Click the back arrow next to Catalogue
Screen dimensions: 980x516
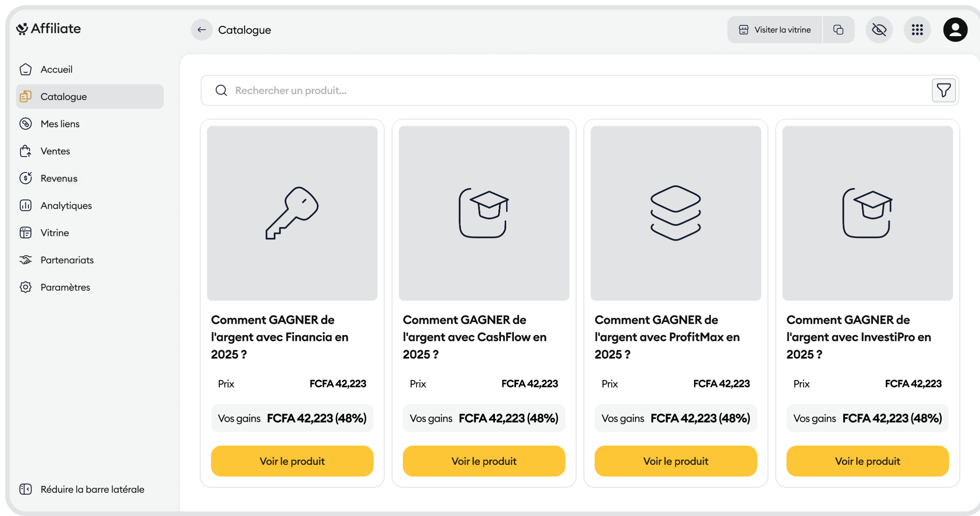(202, 30)
